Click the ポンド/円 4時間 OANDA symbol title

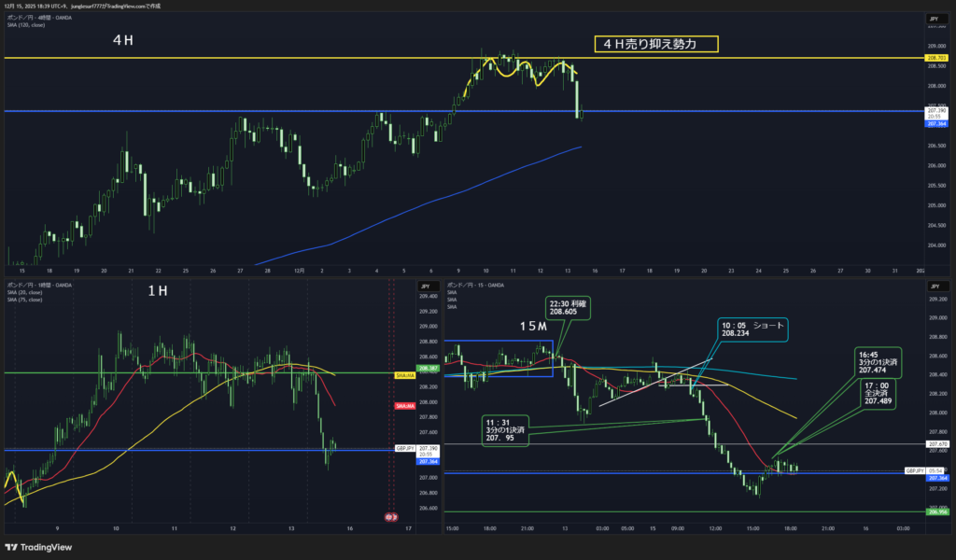[x=35, y=18]
